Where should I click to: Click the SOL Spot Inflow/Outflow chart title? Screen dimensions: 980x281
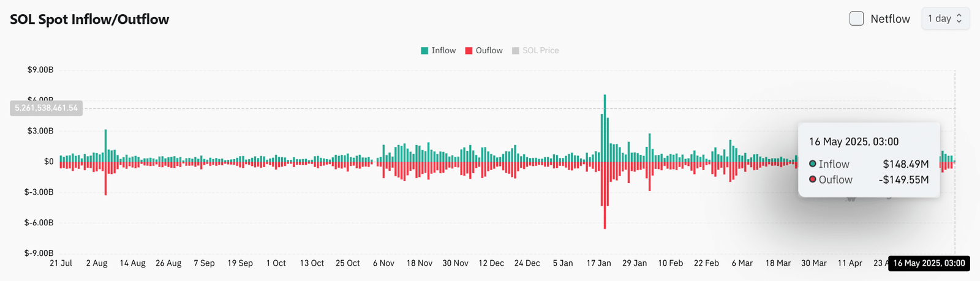tap(89, 19)
